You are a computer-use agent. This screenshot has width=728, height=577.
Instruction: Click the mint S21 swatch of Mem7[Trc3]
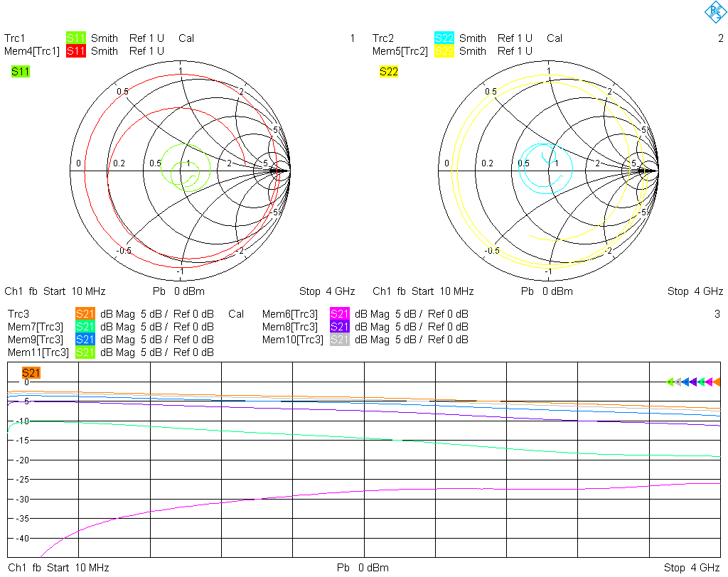pyautogui.click(x=85, y=327)
